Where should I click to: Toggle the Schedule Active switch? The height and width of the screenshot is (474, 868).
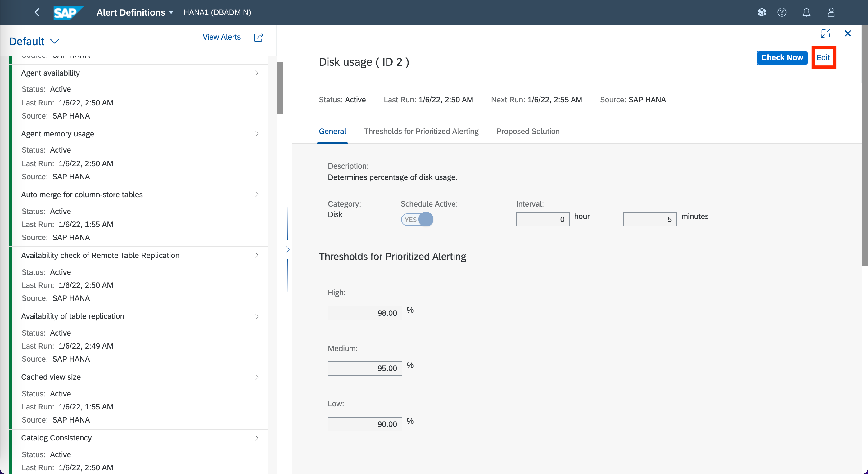pos(417,220)
